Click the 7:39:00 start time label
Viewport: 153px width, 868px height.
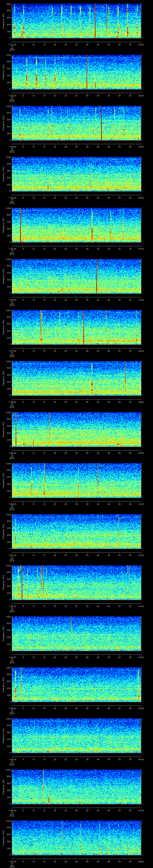point(12,453)
